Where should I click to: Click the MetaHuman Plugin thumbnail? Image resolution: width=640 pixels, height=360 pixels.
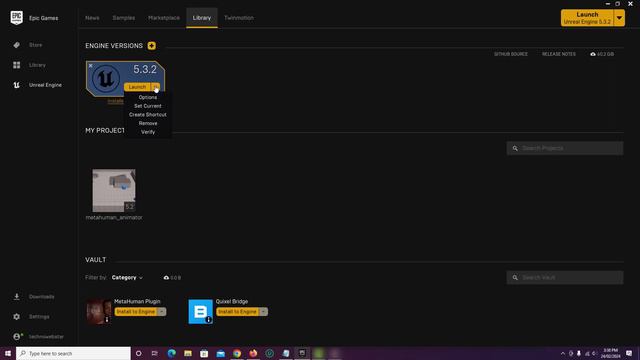99,311
